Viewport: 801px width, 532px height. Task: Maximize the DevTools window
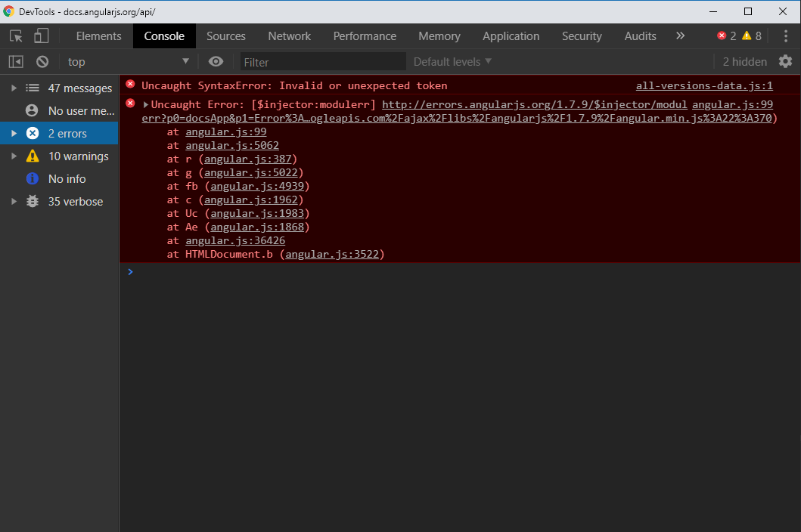[x=748, y=11]
